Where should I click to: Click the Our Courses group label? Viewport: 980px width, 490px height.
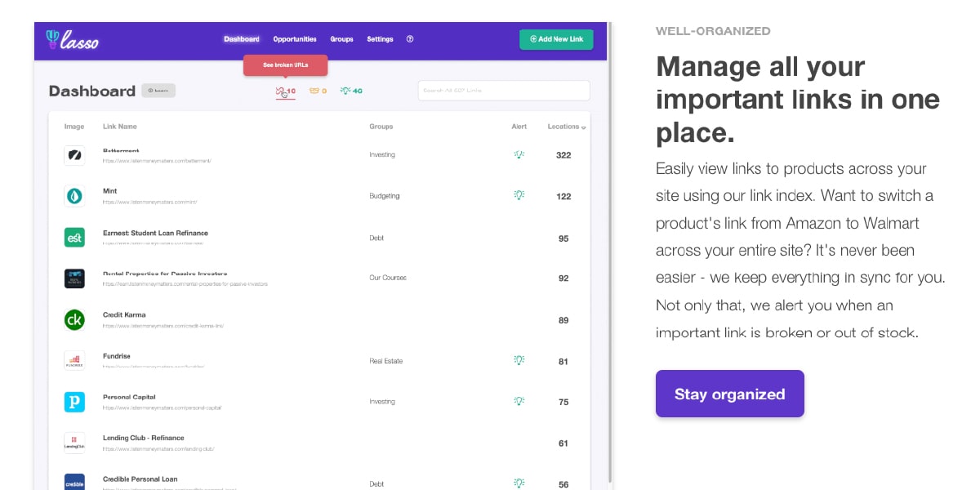(388, 278)
